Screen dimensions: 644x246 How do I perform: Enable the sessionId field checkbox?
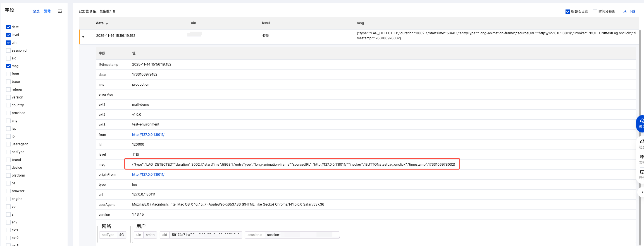tap(8, 50)
